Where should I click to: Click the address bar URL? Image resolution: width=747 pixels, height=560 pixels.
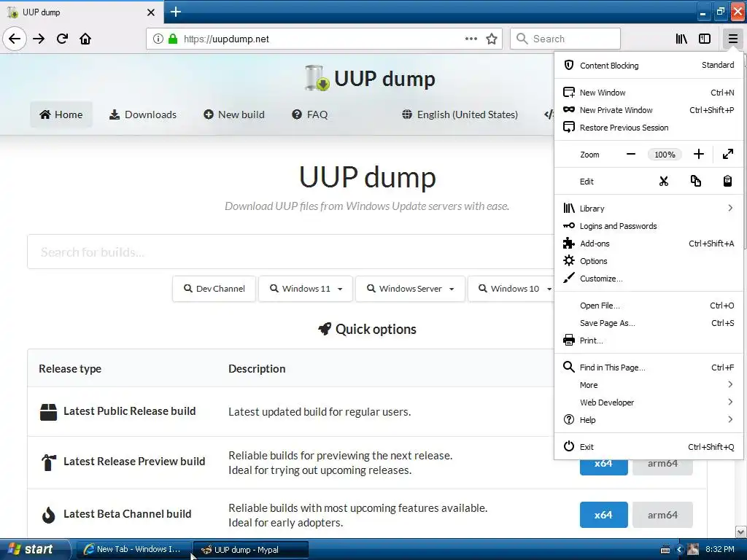[226, 39]
